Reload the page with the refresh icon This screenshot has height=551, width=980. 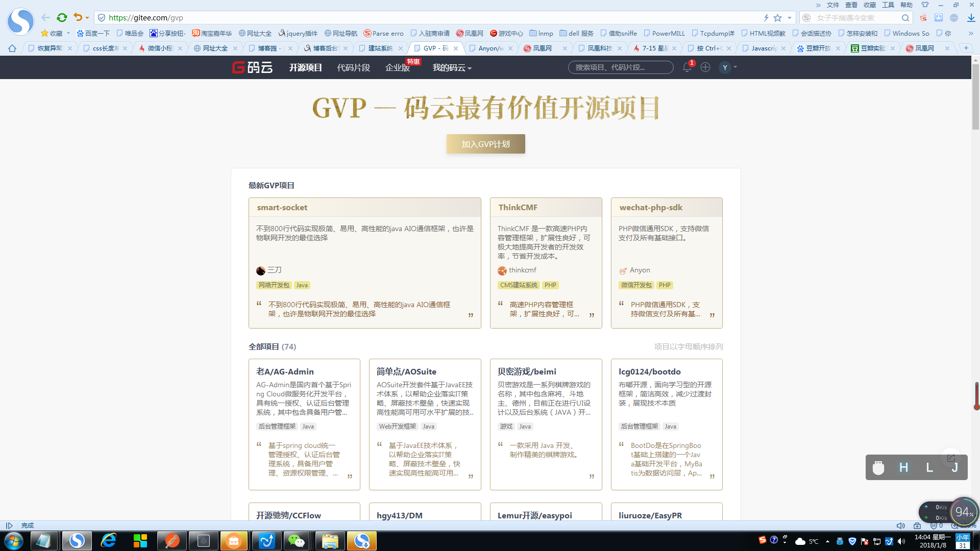[62, 17]
